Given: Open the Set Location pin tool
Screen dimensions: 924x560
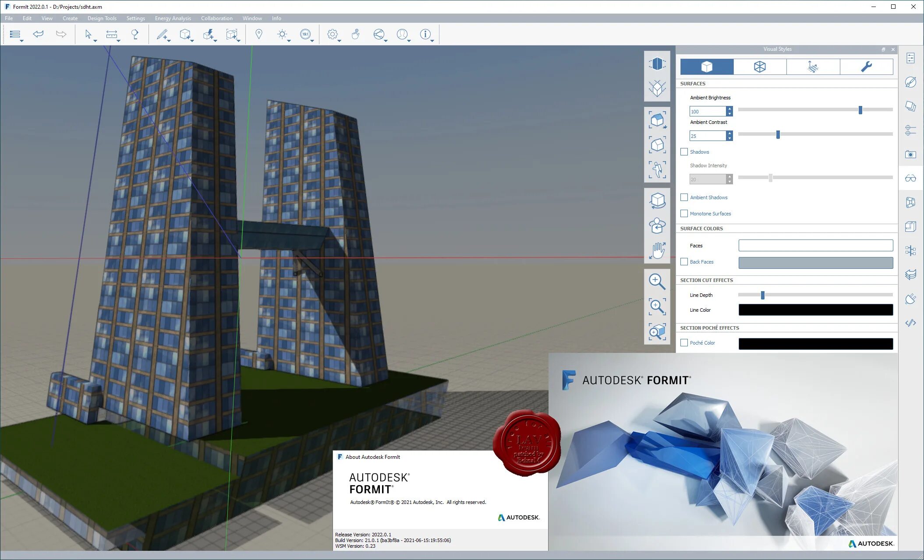Looking at the screenshot, I should coord(259,34).
